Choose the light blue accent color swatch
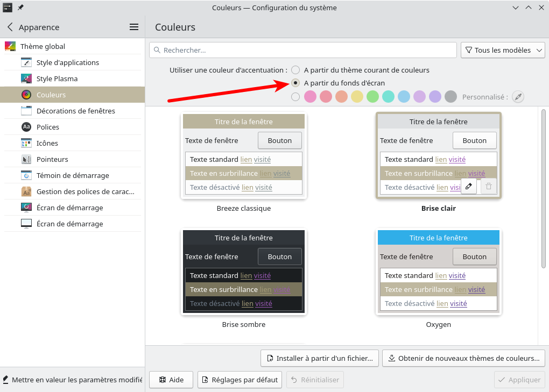Screen dimensions: 549x392 (404, 96)
